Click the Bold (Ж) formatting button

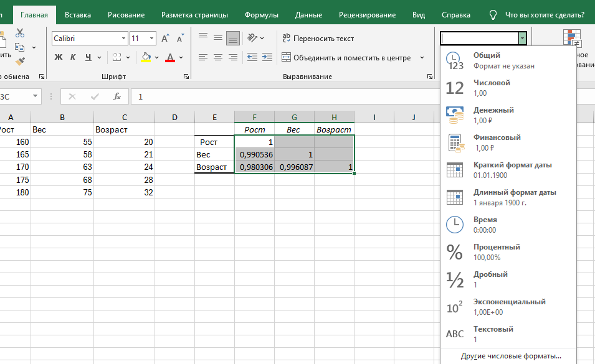(x=59, y=58)
